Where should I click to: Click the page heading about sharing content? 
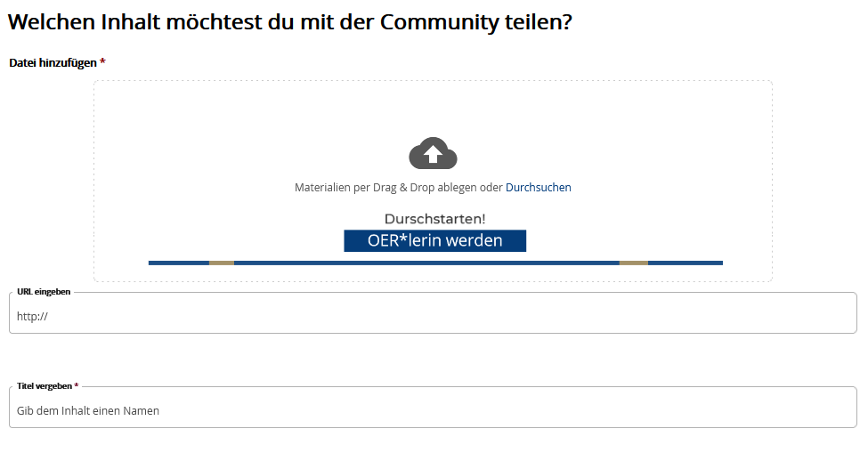click(289, 23)
